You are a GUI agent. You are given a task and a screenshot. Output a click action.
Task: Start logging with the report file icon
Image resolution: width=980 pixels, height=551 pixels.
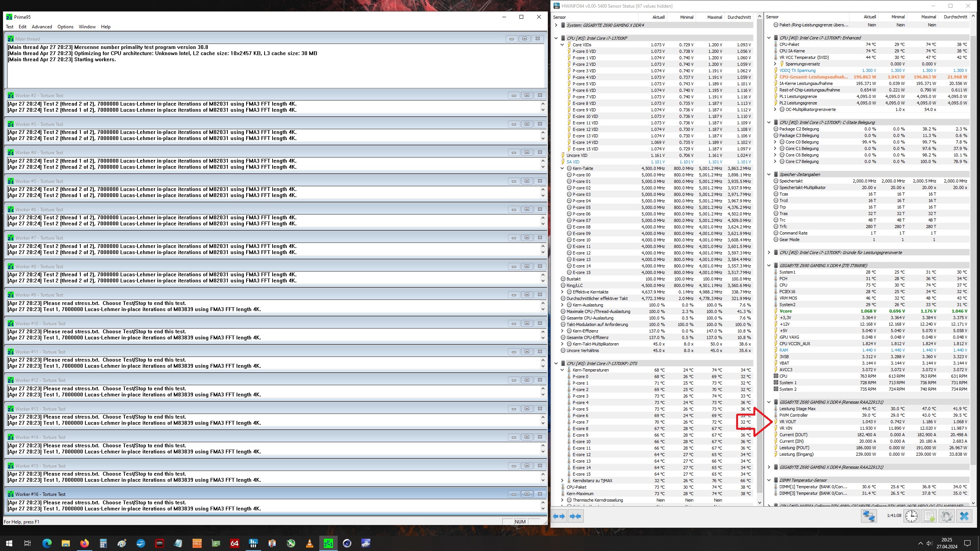pyautogui.click(x=929, y=516)
